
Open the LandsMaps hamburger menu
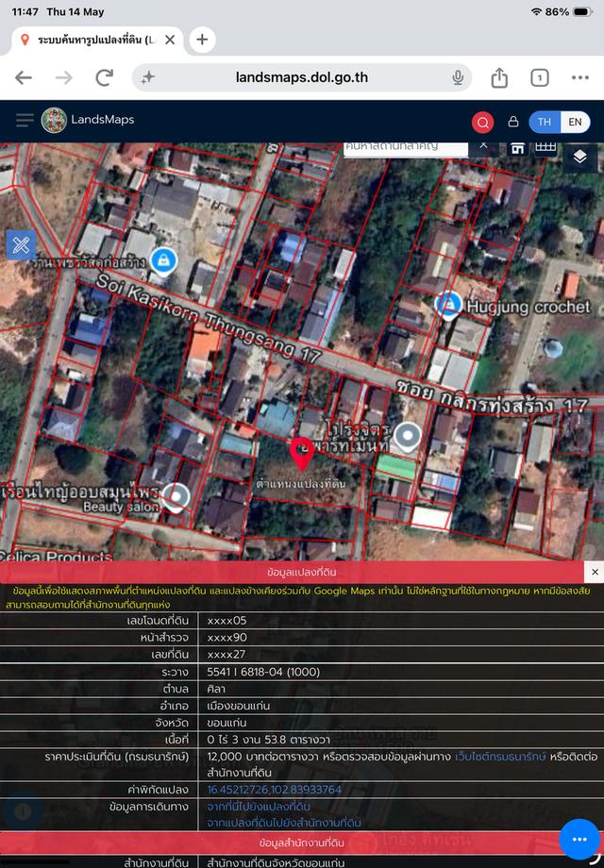25,120
